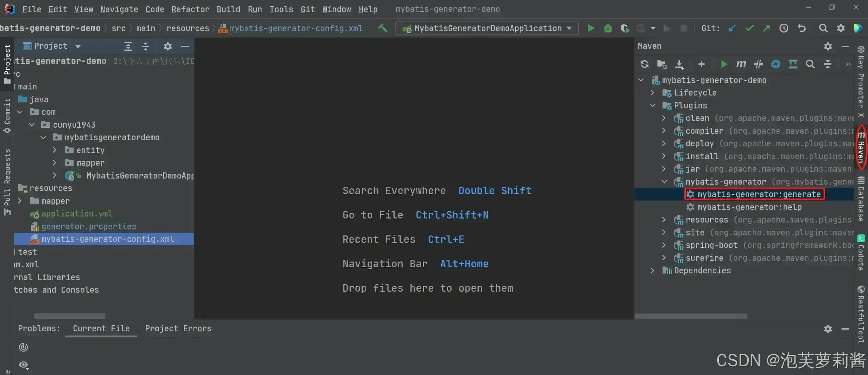Switch to Project Errors tab
Image resolution: width=868 pixels, height=375 pixels.
178,329
